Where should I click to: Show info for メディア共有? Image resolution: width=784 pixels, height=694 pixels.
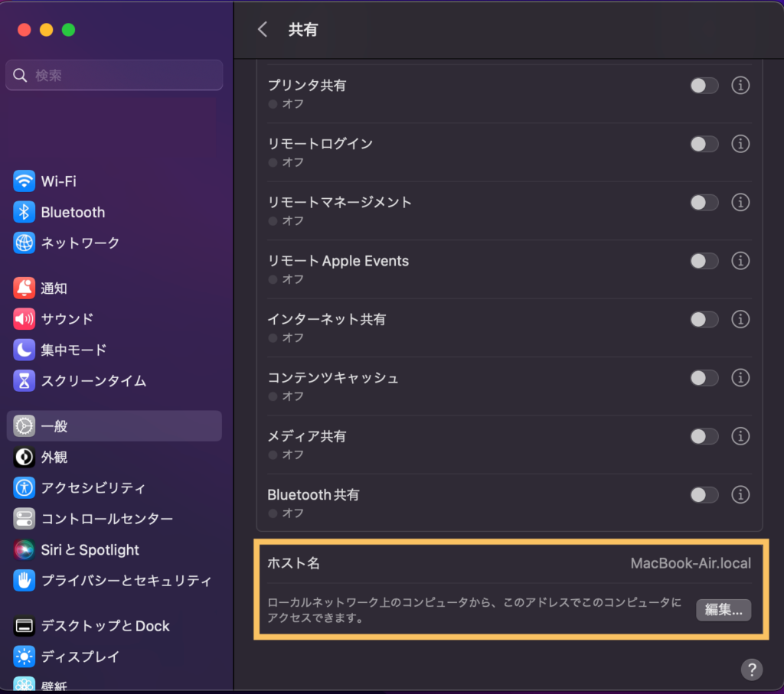coord(740,436)
